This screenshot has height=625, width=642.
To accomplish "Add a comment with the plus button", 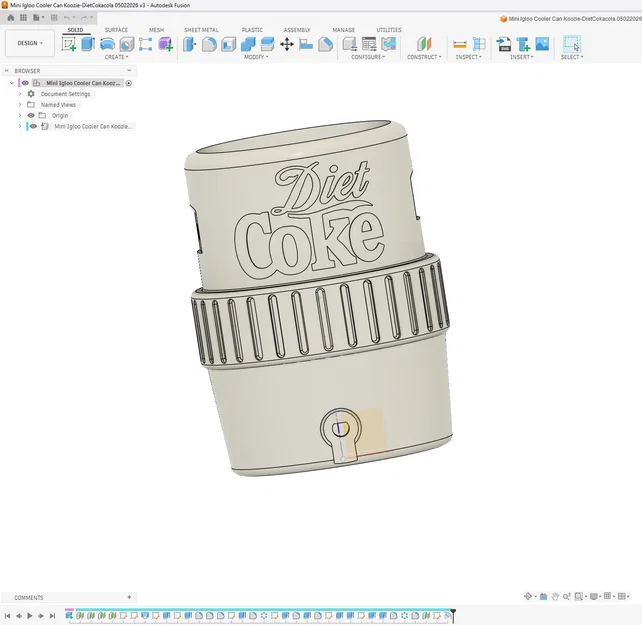I will coord(129,597).
